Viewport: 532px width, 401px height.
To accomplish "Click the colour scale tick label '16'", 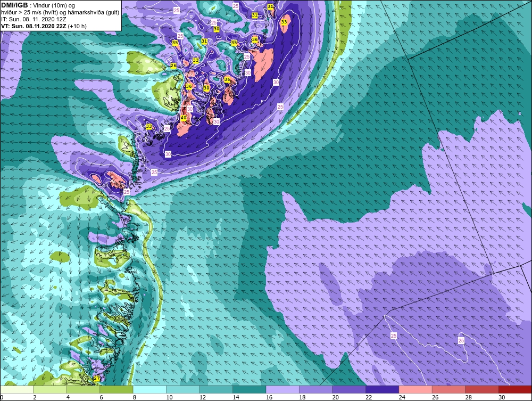I will [x=269, y=397].
